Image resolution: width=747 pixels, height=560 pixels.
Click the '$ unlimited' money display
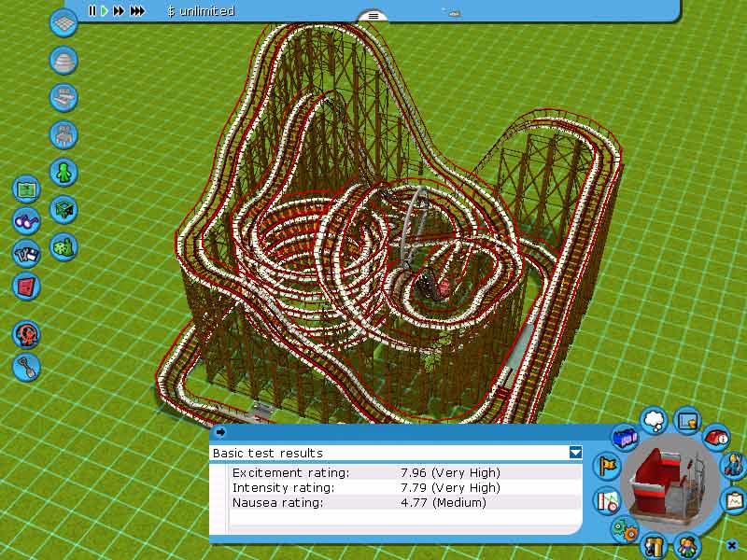click(201, 10)
